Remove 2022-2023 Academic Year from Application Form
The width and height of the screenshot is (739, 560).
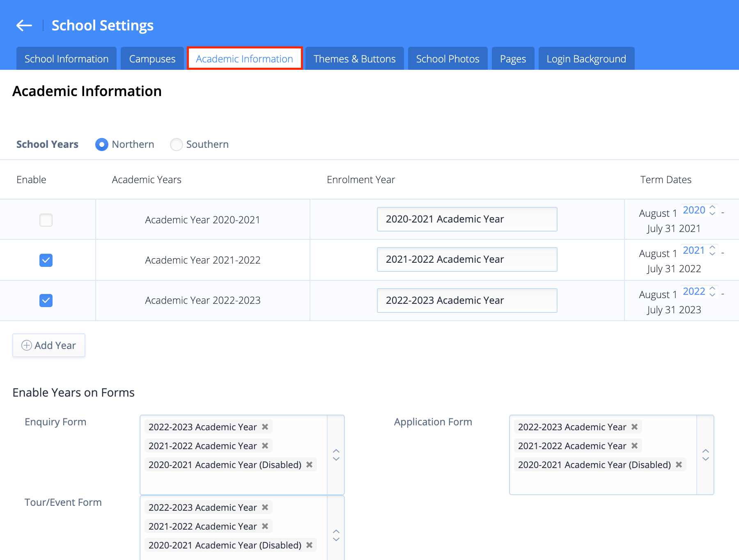click(x=635, y=427)
